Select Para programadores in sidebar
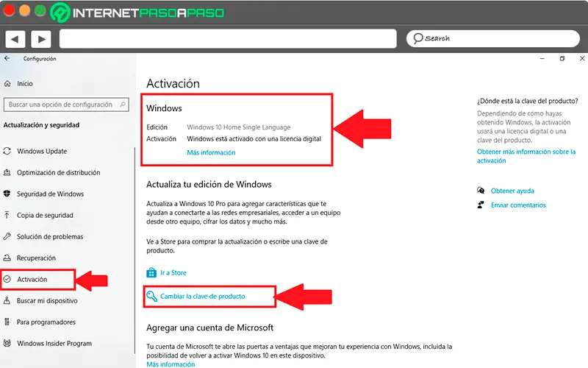588x368 pixels. click(46, 322)
